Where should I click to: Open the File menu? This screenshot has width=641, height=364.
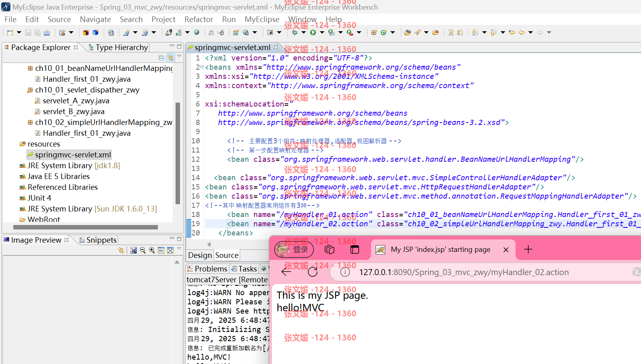(x=10, y=19)
